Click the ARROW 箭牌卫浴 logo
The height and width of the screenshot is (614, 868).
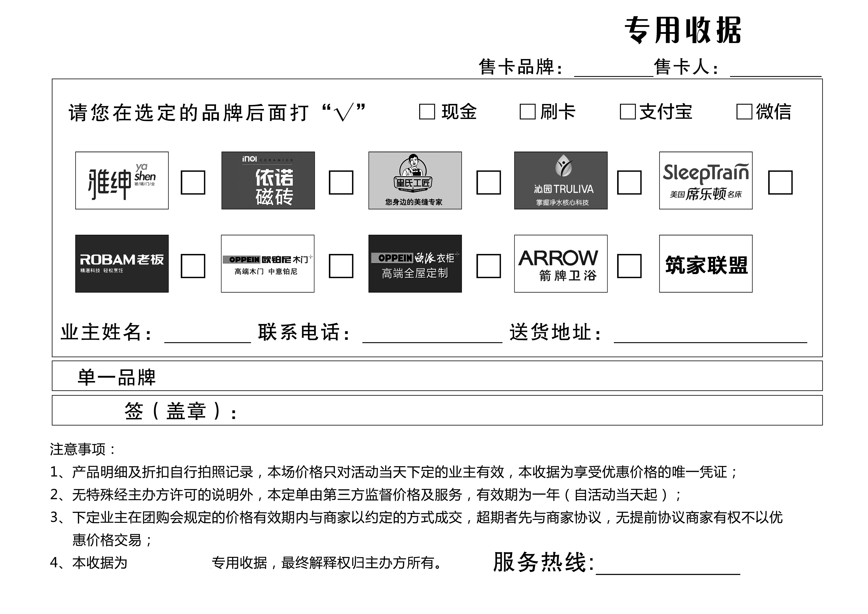click(x=561, y=264)
